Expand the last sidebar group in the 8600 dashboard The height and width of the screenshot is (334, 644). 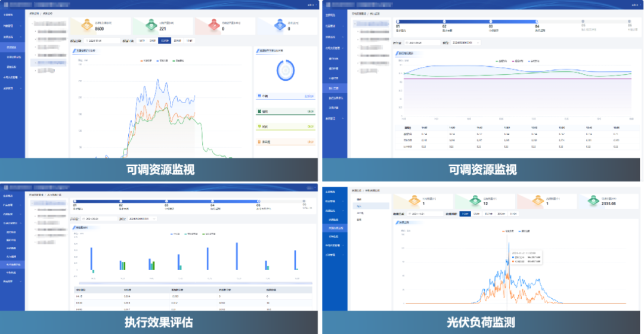click(x=13, y=88)
